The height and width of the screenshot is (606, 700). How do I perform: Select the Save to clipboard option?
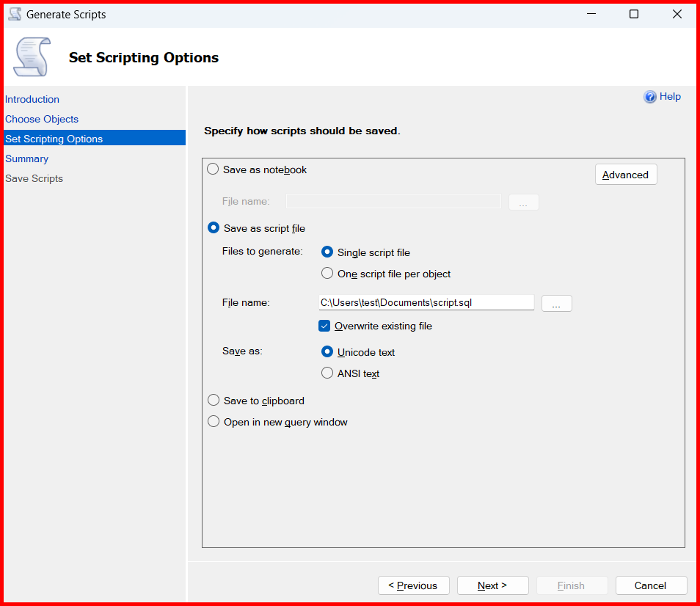click(x=213, y=401)
